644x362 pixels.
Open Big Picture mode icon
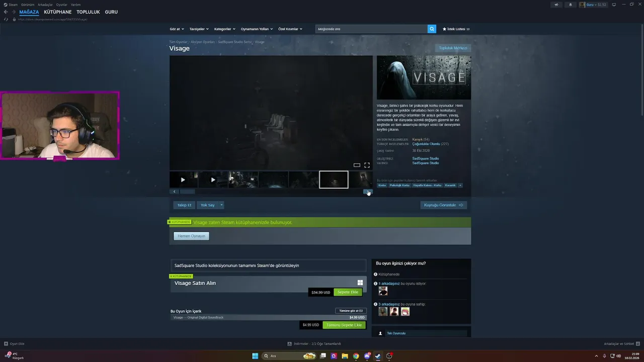614,5
